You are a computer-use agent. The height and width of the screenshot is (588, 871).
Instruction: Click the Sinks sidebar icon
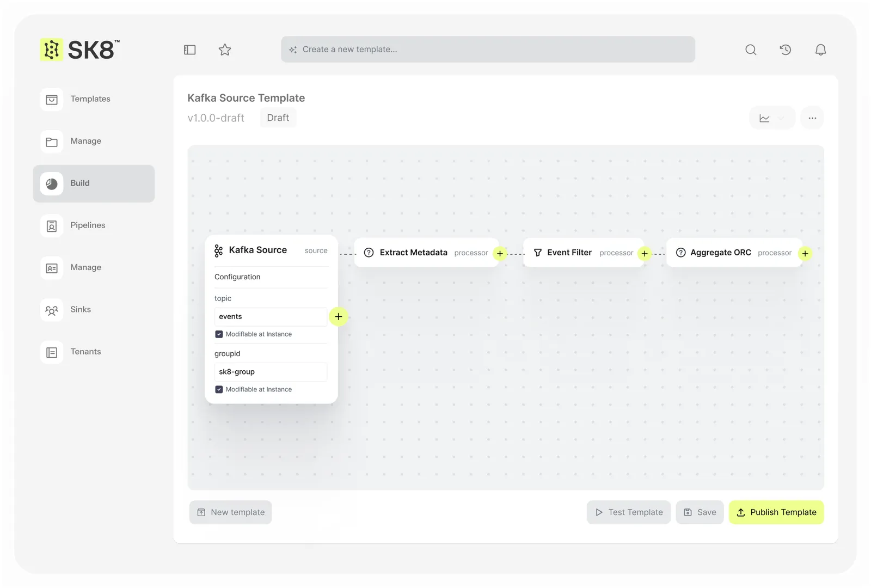tap(52, 309)
